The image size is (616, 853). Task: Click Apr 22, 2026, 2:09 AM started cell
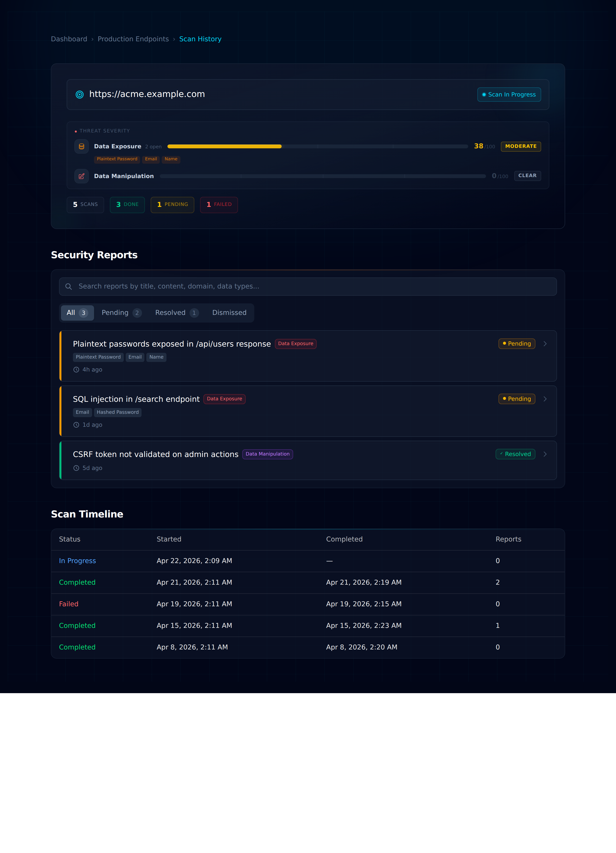(x=194, y=561)
